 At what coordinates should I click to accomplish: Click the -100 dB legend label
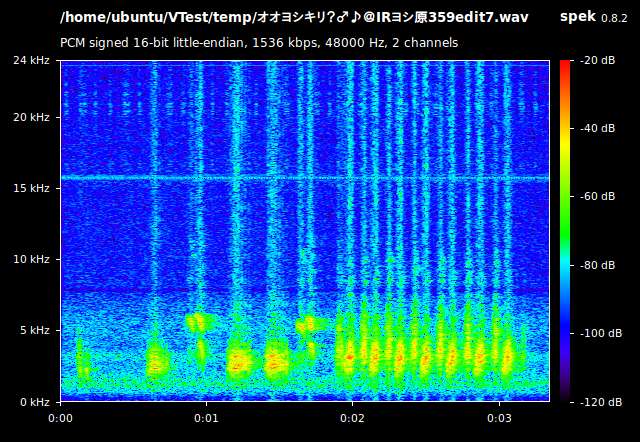(x=601, y=333)
